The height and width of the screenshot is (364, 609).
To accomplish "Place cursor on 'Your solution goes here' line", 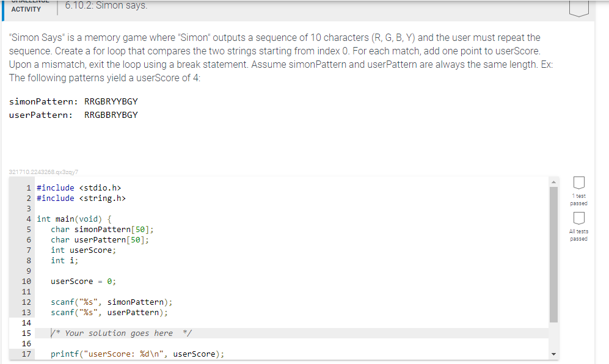I will 291,333.
